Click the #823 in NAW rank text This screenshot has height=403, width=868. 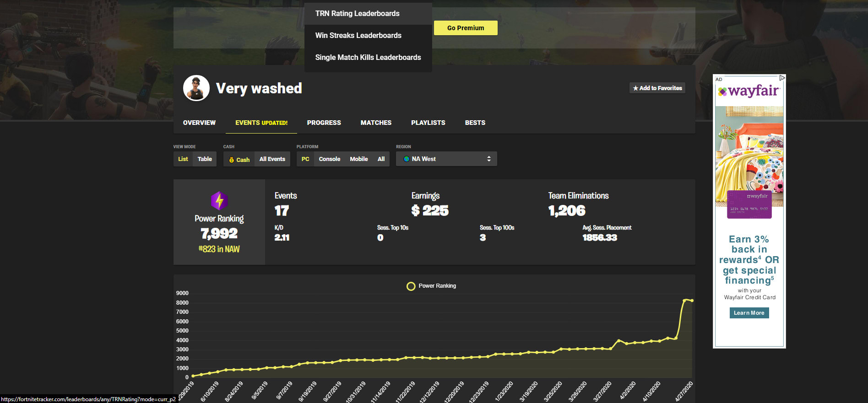tap(219, 249)
